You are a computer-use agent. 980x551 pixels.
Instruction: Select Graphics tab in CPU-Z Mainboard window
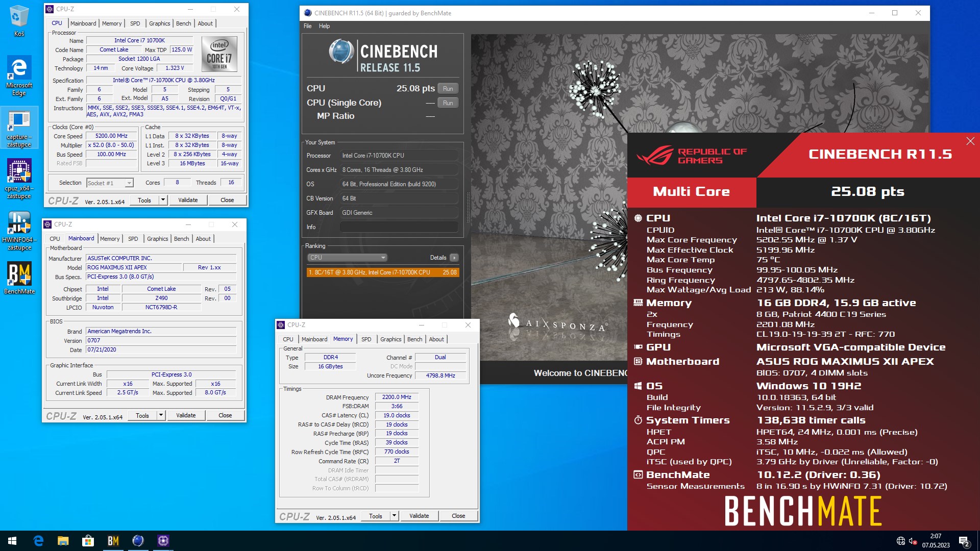tap(157, 239)
